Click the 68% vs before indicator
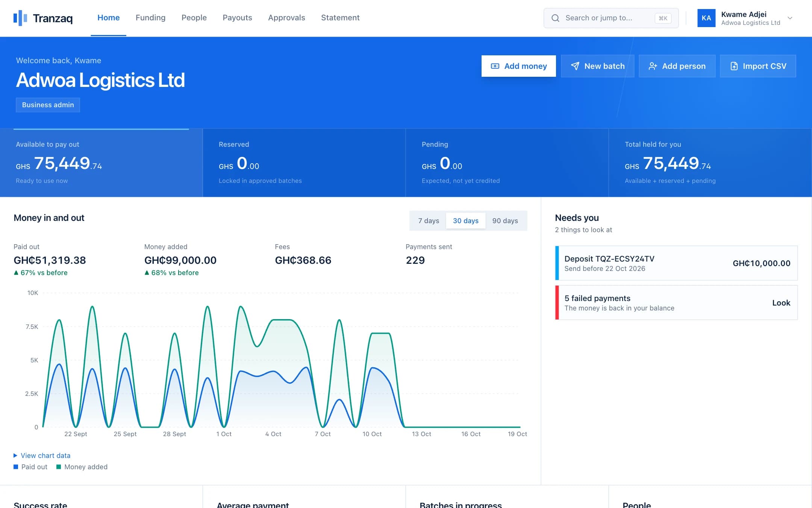 pyautogui.click(x=171, y=273)
